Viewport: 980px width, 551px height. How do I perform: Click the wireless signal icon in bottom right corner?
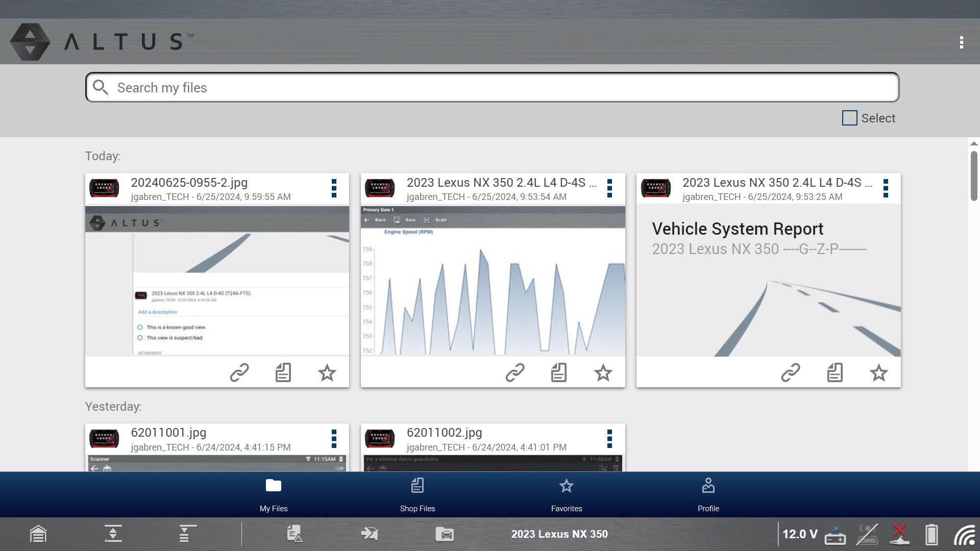(964, 535)
